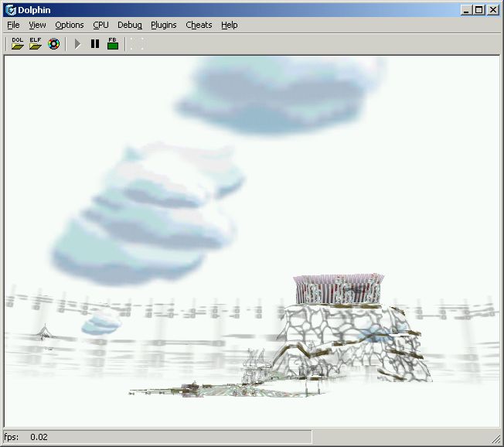Open the Cheats menu
504x447 pixels.
[x=199, y=25]
